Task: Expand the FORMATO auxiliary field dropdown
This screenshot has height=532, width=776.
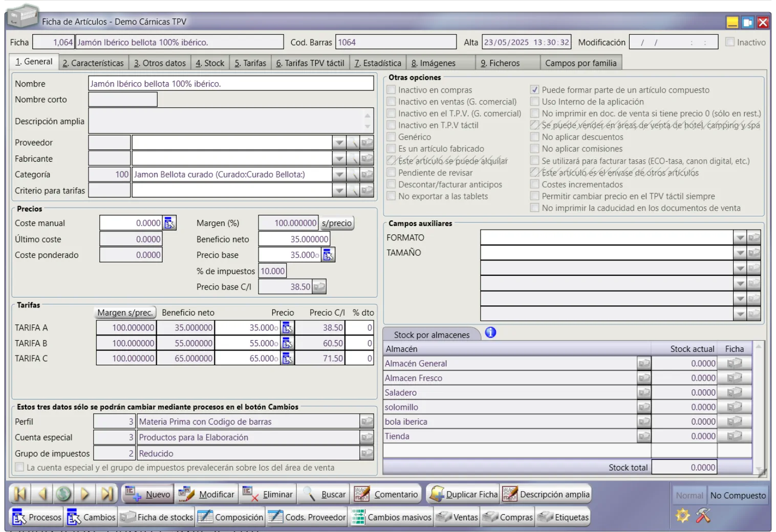Action: pos(740,237)
